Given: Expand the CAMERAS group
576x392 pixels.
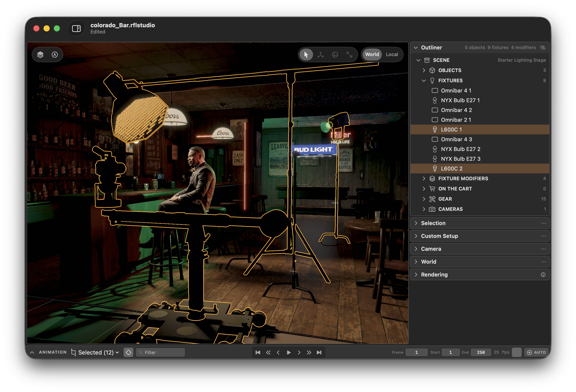Looking at the screenshot, I should tap(424, 209).
